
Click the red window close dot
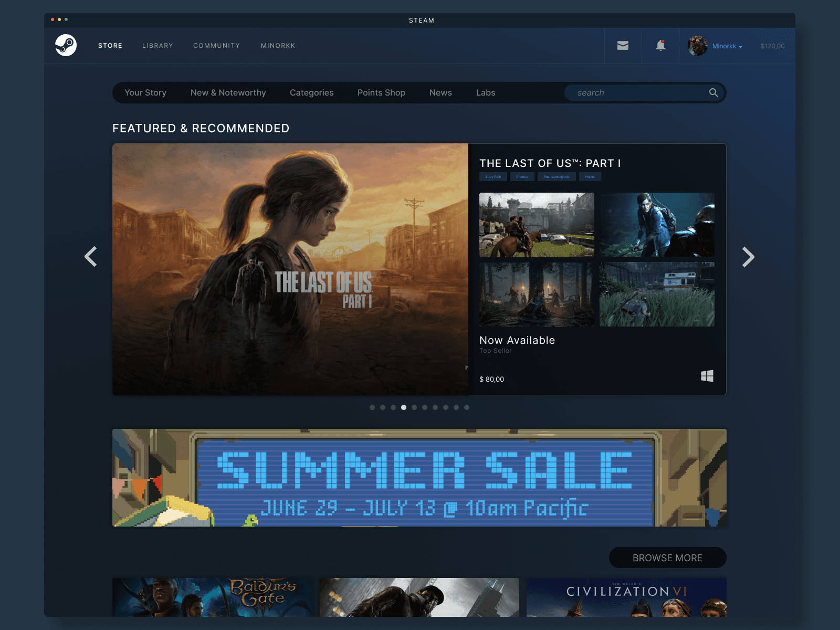pos(52,19)
